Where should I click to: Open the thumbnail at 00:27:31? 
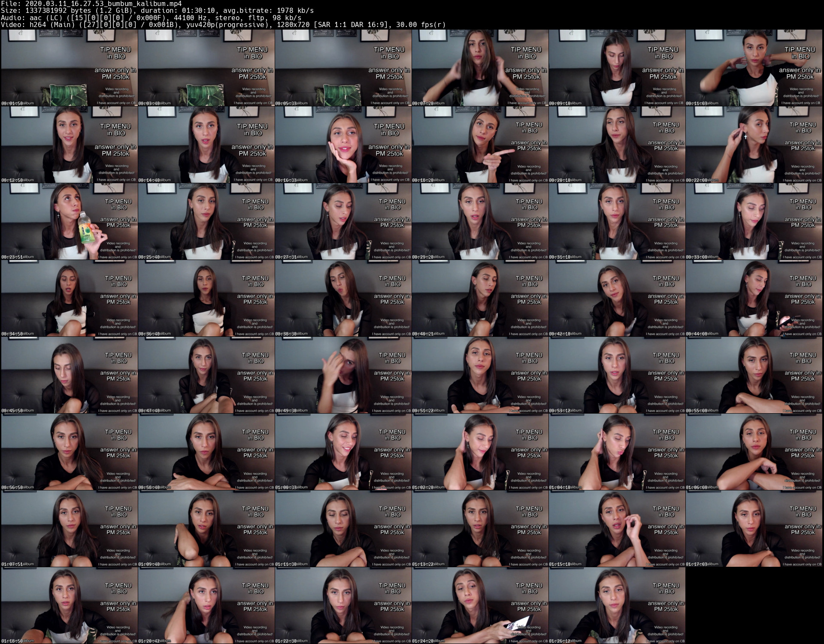tap(343, 221)
